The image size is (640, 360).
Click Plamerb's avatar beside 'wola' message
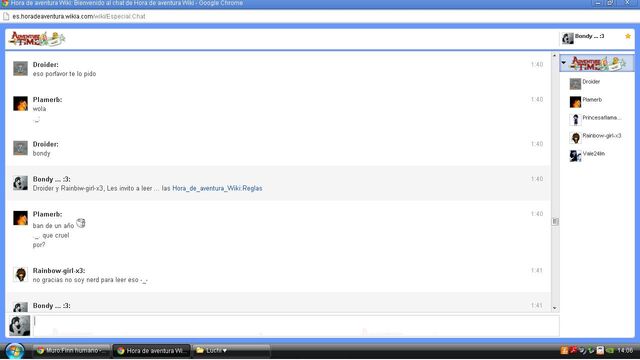pos(20,104)
